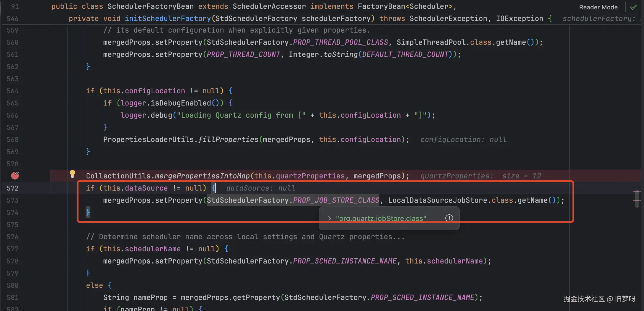The width and height of the screenshot is (644, 311).
Task: Expand the "org.quartz.jobStore.class" value node
Action: coord(329,218)
